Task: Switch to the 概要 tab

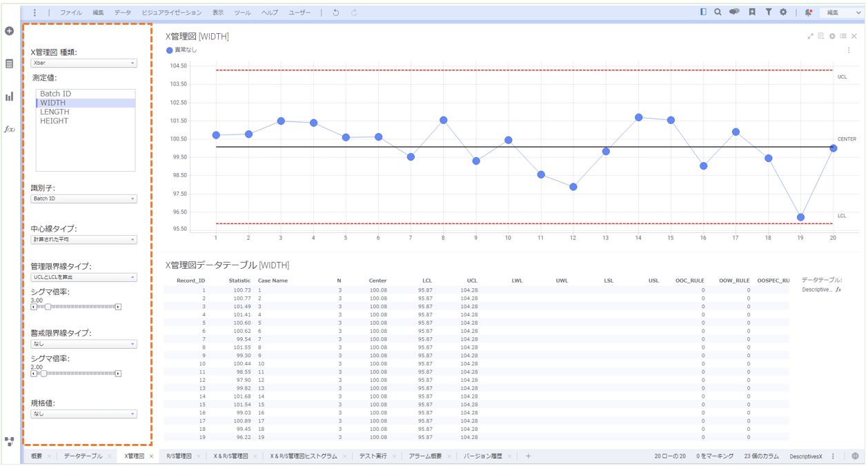Action: (37, 456)
